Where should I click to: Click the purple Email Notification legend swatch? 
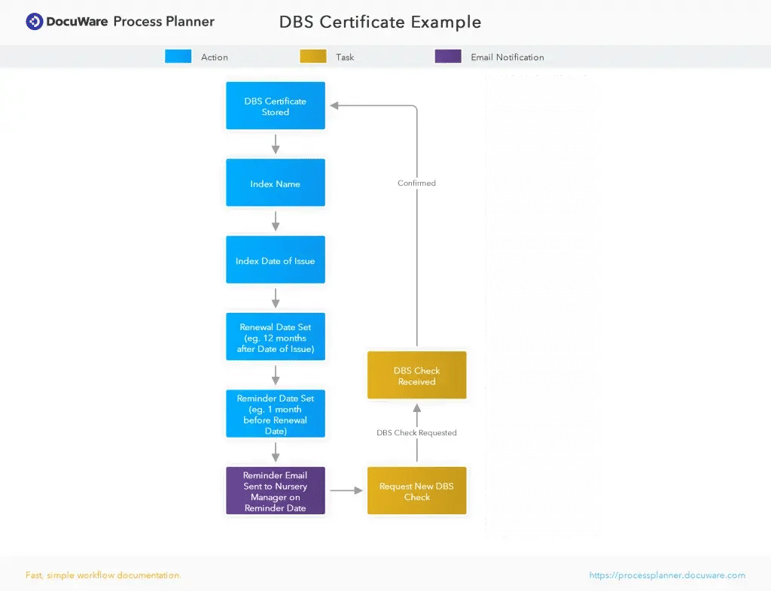pyautogui.click(x=448, y=57)
